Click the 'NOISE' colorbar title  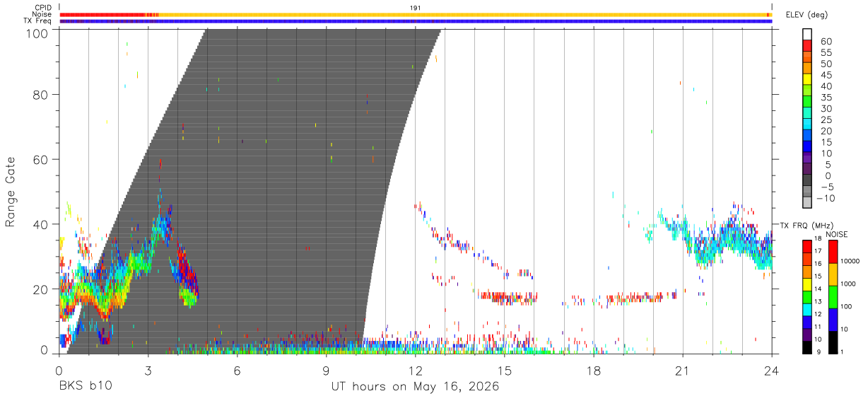click(x=836, y=234)
